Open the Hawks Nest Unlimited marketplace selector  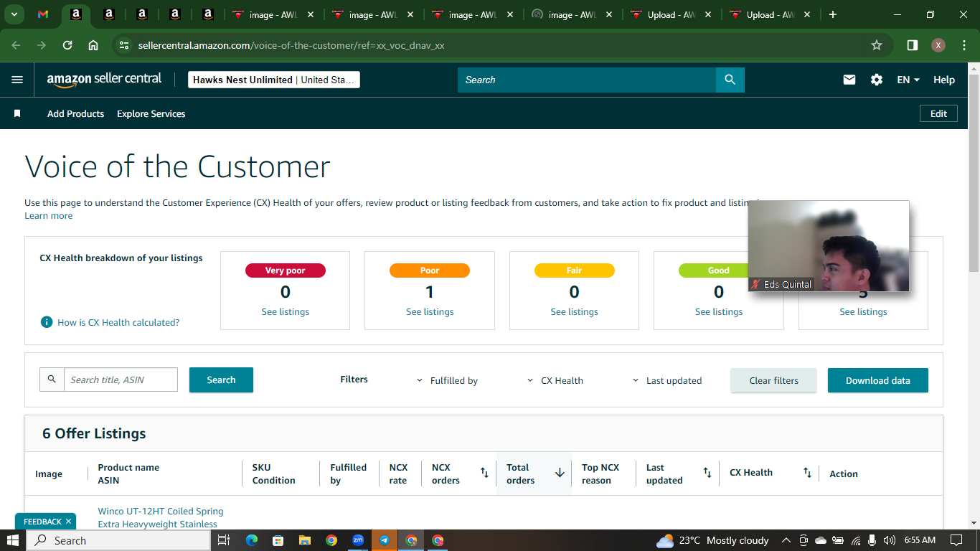click(274, 80)
